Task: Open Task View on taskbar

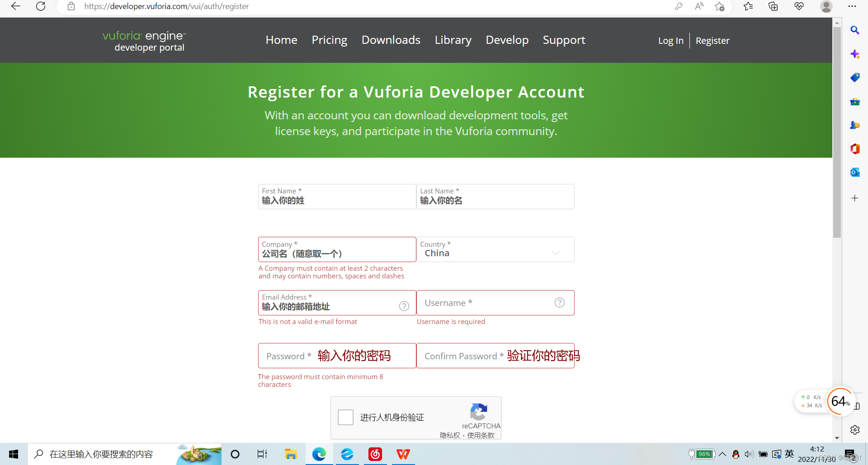Action: click(262, 454)
